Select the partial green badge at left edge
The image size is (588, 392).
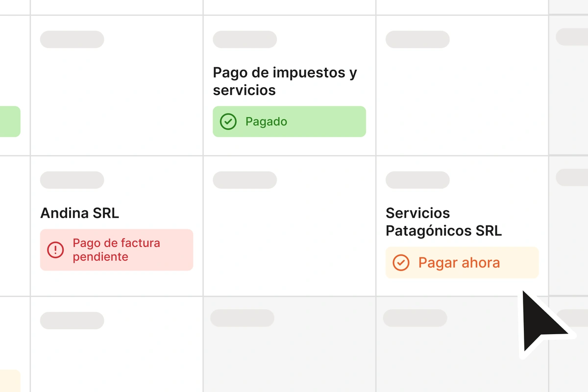click(x=10, y=122)
